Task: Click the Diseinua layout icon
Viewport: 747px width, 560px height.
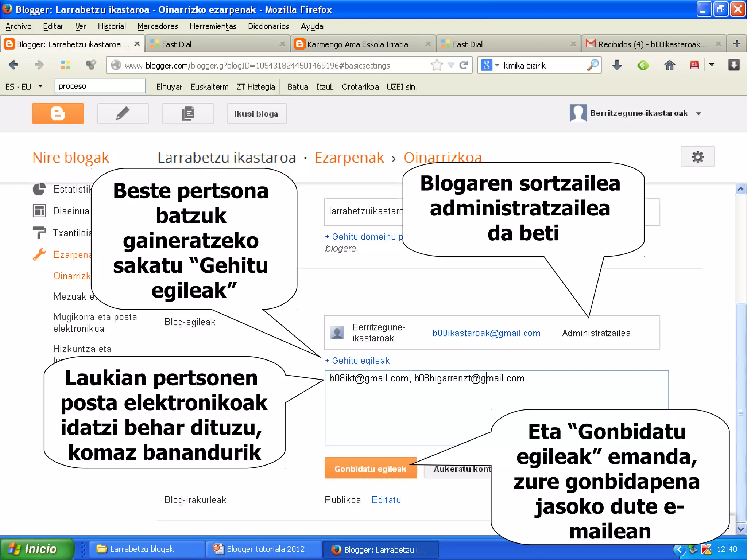Action: click(x=39, y=211)
